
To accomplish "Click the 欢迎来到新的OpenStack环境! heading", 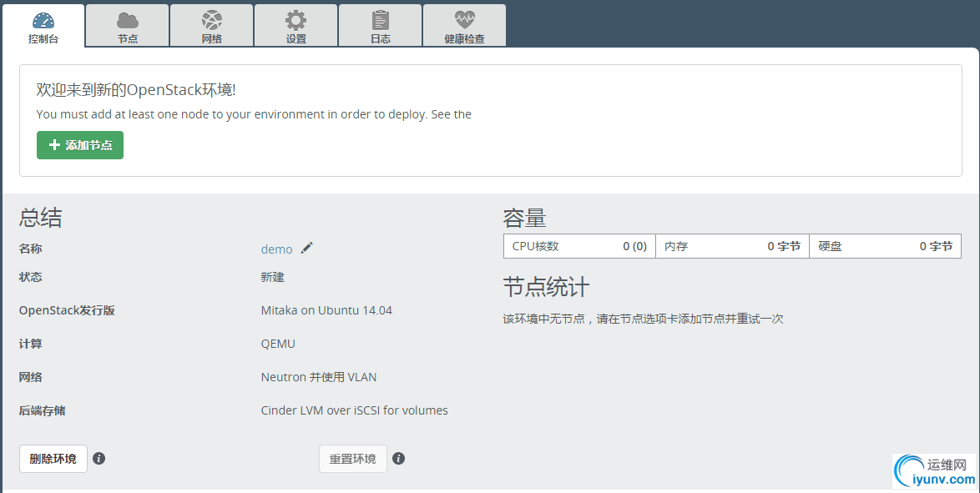I will click(x=135, y=90).
